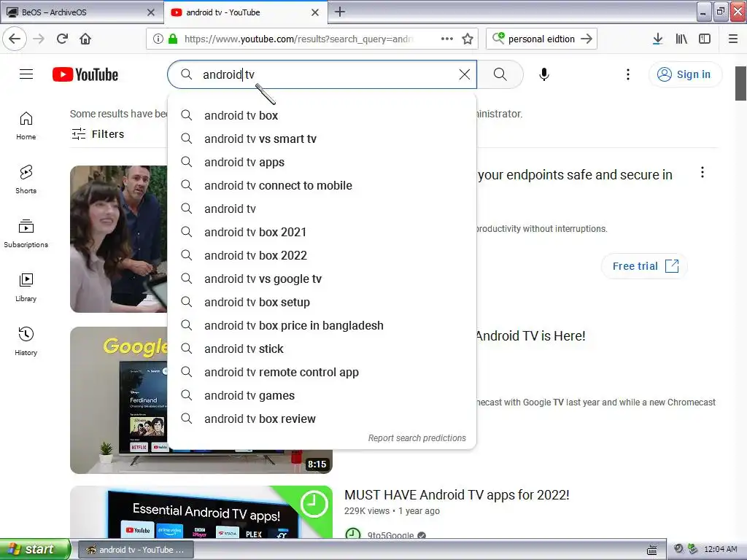
Task: Open a new browser tab
Action: click(x=340, y=12)
